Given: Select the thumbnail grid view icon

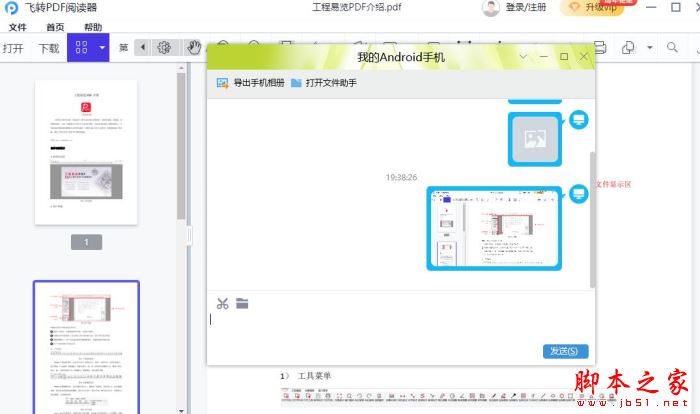Looking at the screenshot, I should (x=81, y=47).
